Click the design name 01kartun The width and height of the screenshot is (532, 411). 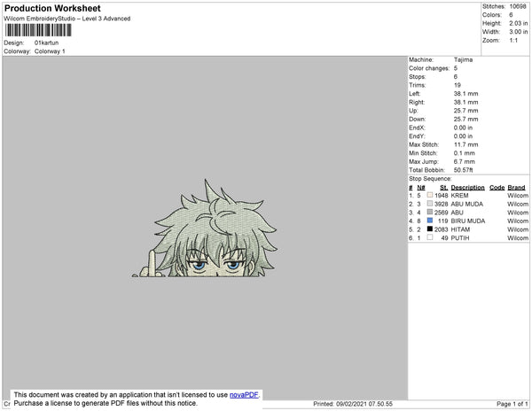46,43
